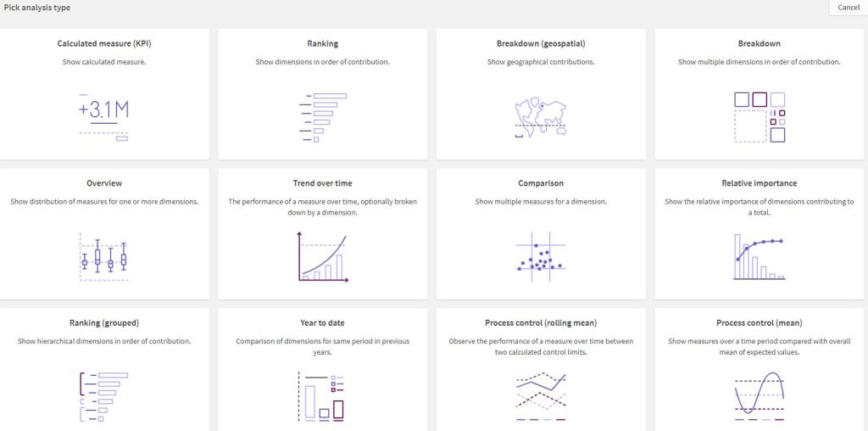Select the Comparison analysis description text
This screenshot has width=868, height=431.
coord(541,202)
